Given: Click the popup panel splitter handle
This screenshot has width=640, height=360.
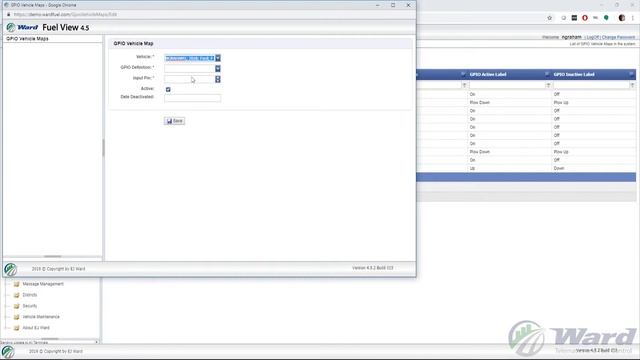Looking at the screenshot, I should 103,148.
